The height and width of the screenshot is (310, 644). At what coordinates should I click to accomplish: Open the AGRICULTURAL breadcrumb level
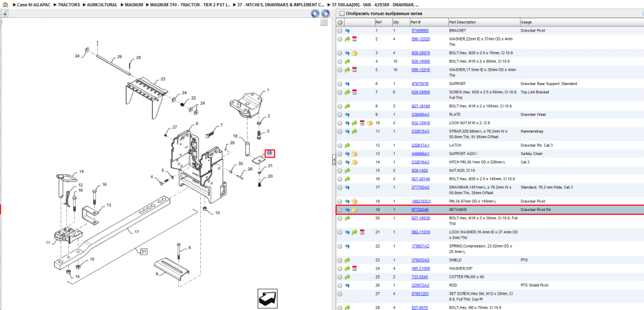click(x=102, y=5)
